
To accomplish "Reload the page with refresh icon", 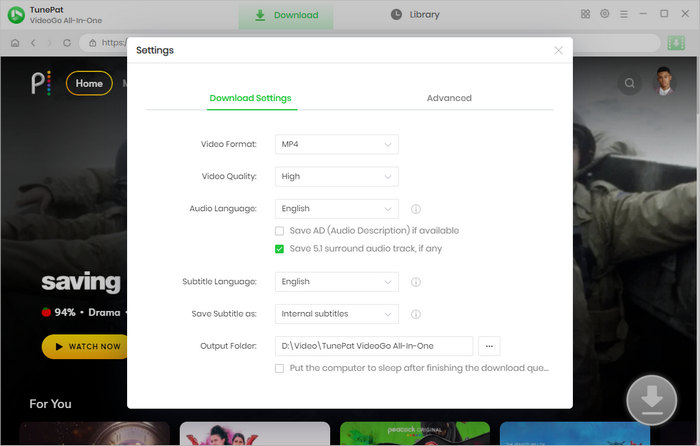I will pos(67,43).
